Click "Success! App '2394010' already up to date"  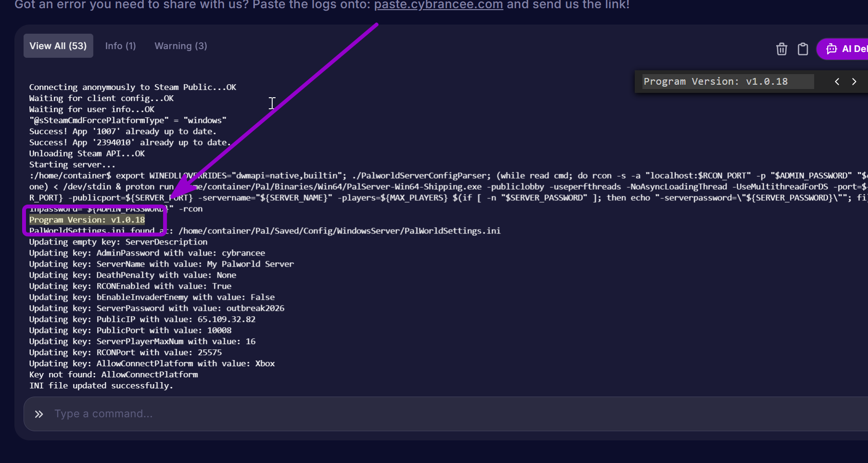[130, 142]
